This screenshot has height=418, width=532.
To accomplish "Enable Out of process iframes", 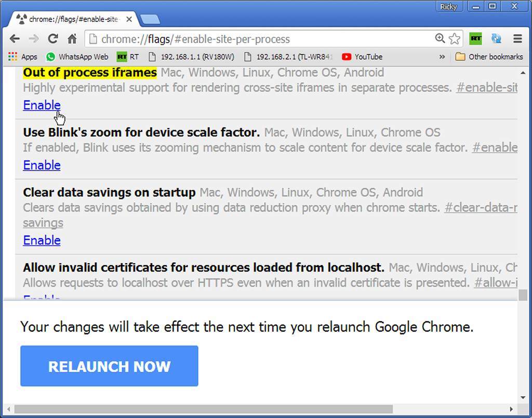I will [x=42, y=105].
